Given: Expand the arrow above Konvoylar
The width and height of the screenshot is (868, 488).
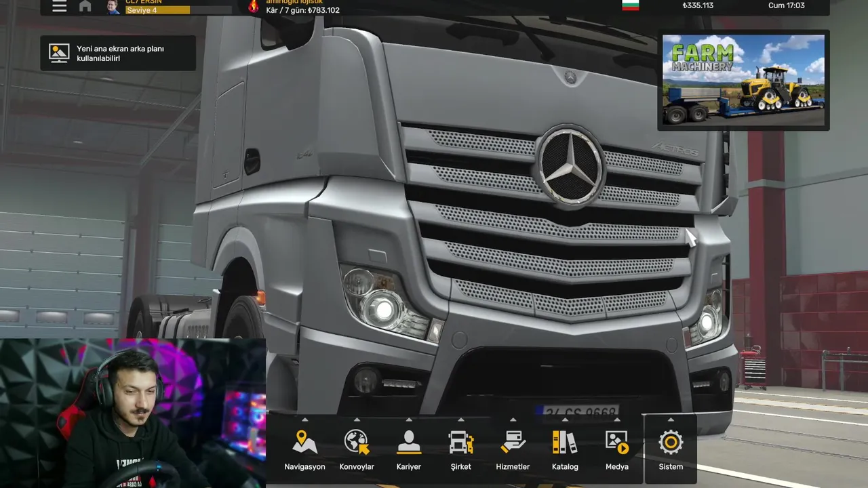Looking at the screenshot, I should point(357,420).
